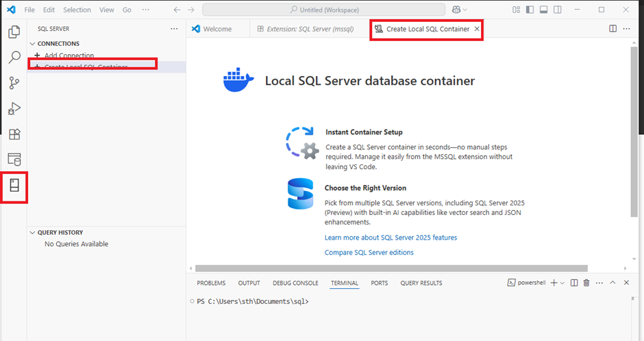Close the terminal panel
The image size is (644, 341).
pos(626,283)
